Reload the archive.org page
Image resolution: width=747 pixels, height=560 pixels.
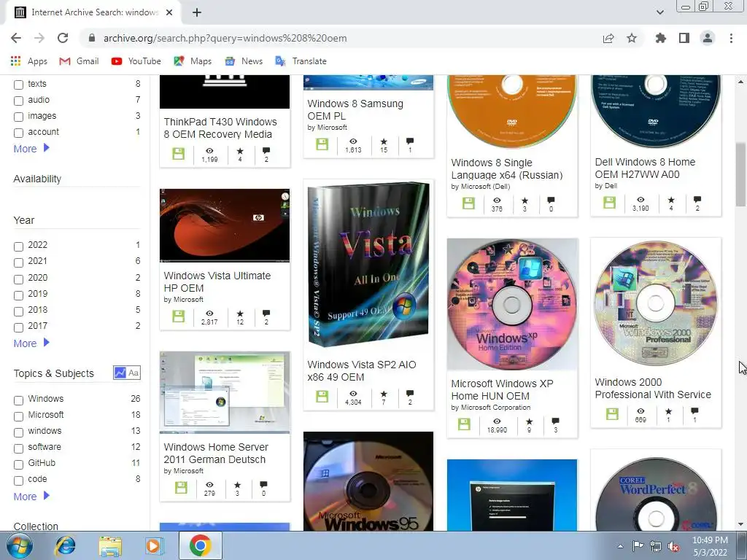click(x=63, y=38)
